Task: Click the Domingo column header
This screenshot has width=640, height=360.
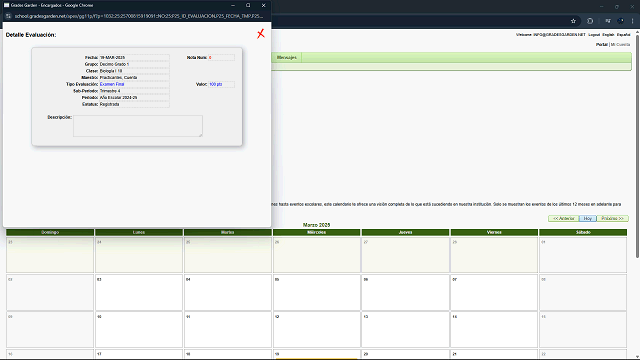Action: (50, 232)
